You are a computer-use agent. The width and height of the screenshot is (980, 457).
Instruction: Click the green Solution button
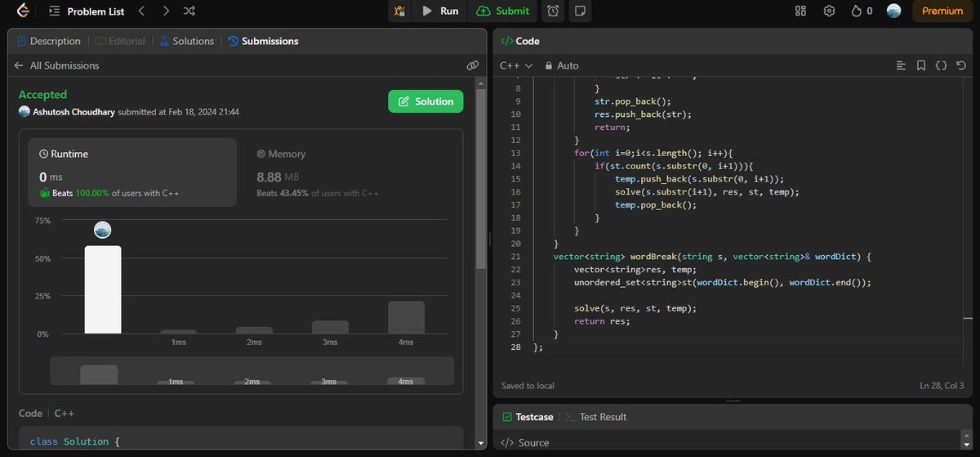425,101
